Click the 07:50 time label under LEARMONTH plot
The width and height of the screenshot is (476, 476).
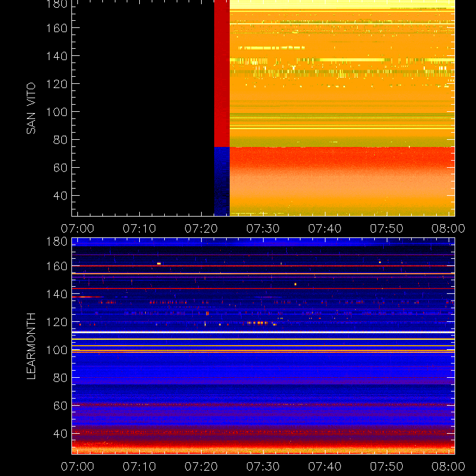pyautogui.click(x=387, y=466)
